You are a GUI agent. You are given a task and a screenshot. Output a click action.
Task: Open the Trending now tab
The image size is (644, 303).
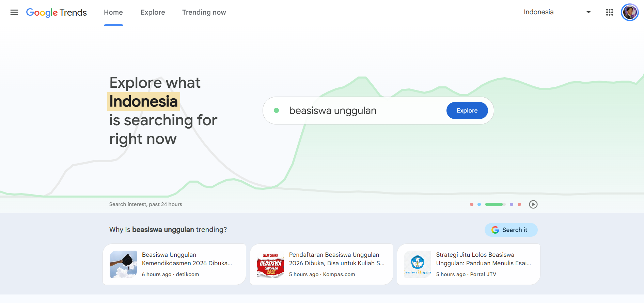coord(204,12)
